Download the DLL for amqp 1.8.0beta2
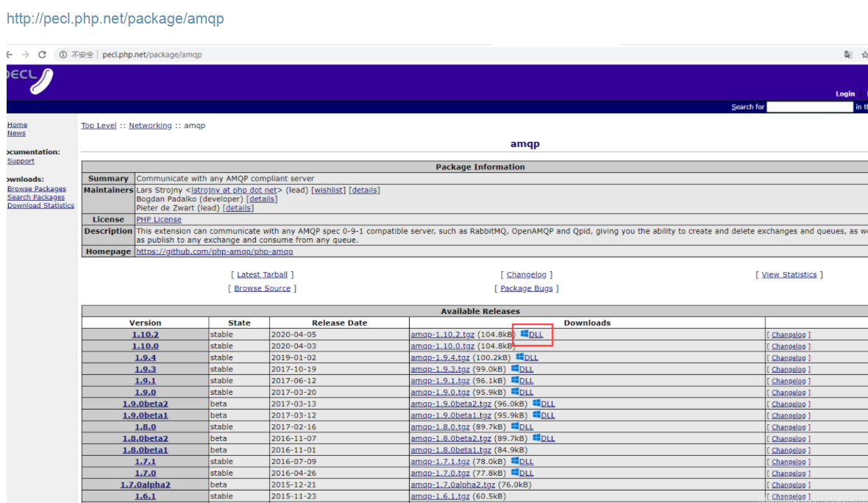868x503 pixels. coord(547,438)
